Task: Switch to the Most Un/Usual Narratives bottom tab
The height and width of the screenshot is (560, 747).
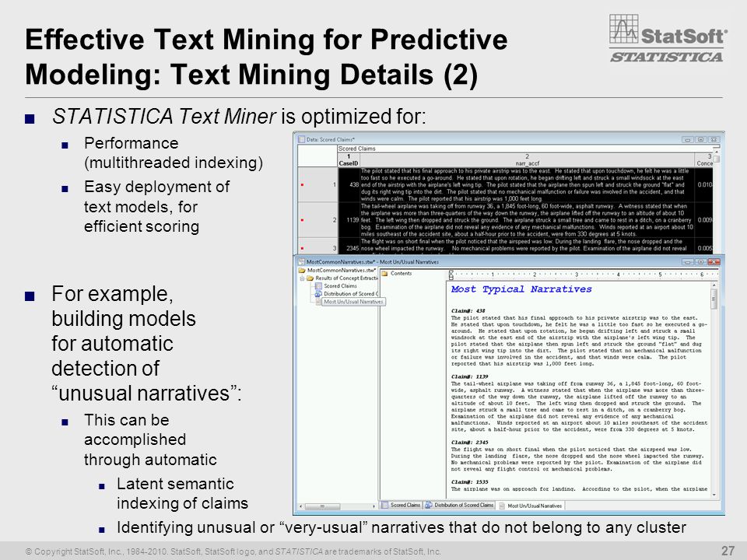Action: coord(530,506)
